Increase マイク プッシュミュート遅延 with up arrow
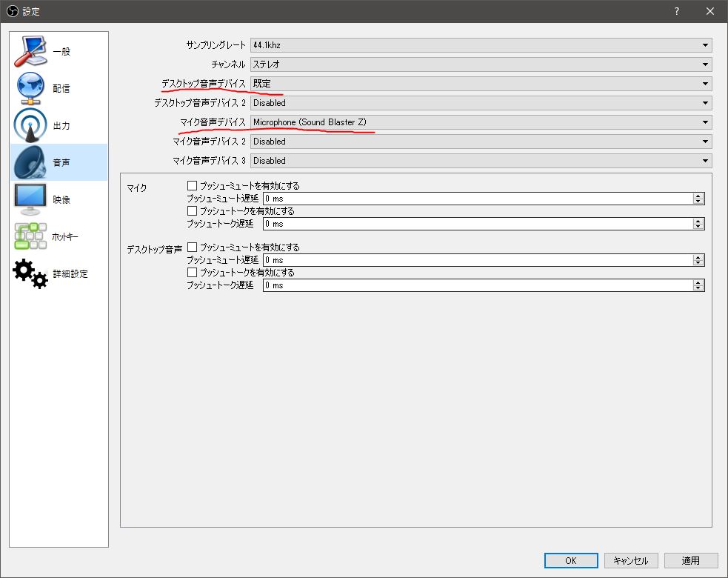The height and width of the screenshot is (578, 728). click(x=698, y=196)
